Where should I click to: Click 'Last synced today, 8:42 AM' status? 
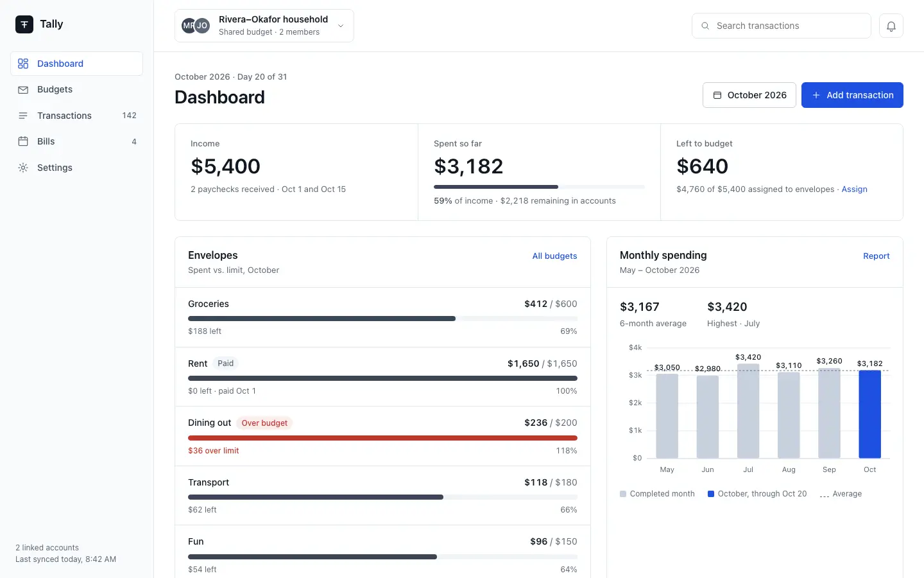point(65,559)
